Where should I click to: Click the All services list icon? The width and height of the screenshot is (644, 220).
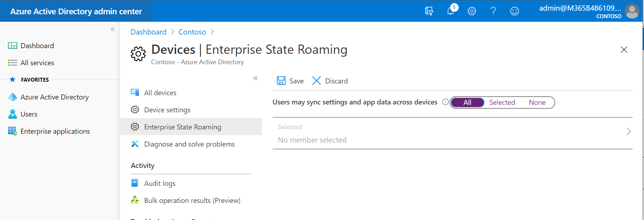point(12,63)
